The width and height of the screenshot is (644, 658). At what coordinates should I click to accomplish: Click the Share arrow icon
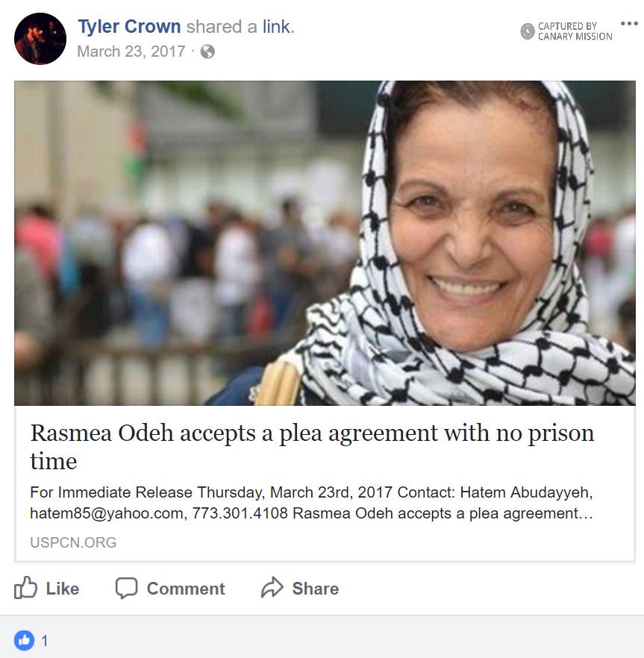[x=272, y=587]
